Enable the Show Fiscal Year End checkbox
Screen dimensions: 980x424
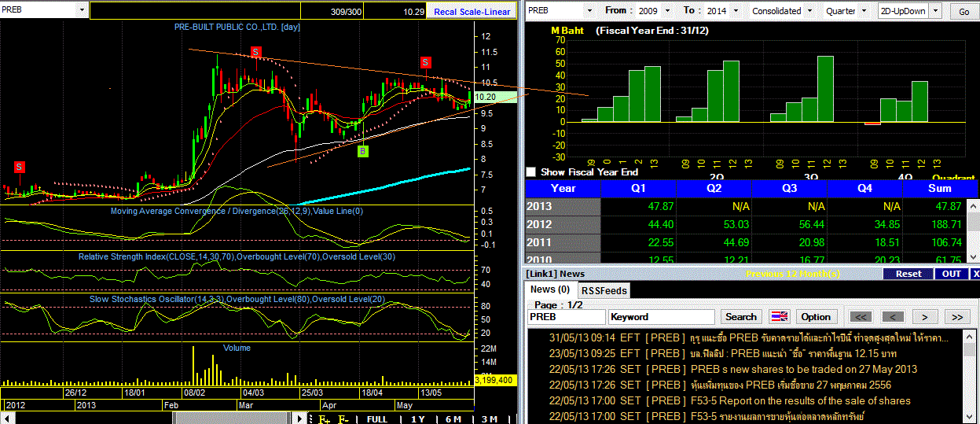tap(530, 171)
